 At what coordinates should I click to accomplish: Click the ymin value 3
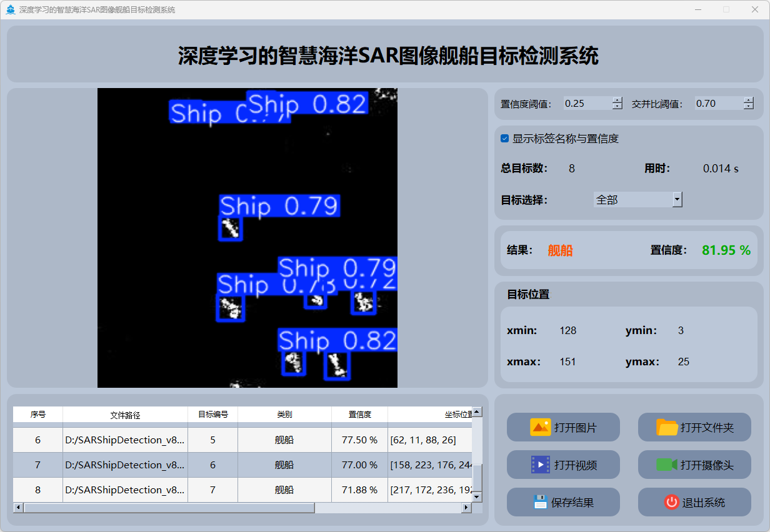coord(681,331)
